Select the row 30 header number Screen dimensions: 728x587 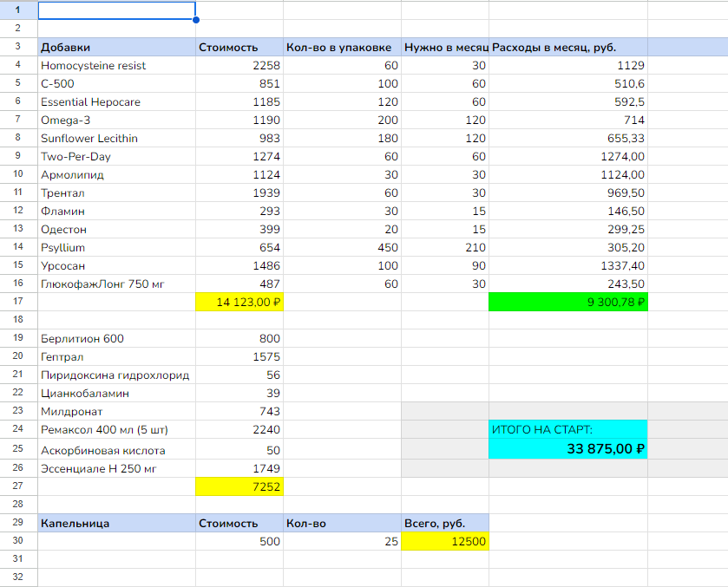pos(18,541)
